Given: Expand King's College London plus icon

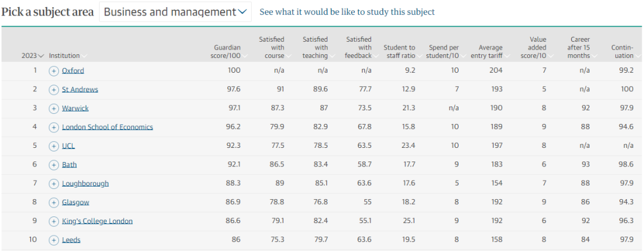Looking at the screenshot, I should [x=54, y=221].
